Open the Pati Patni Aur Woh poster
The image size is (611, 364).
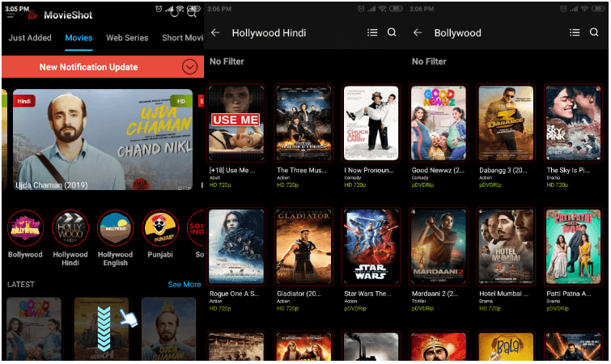tap(573, 247)
